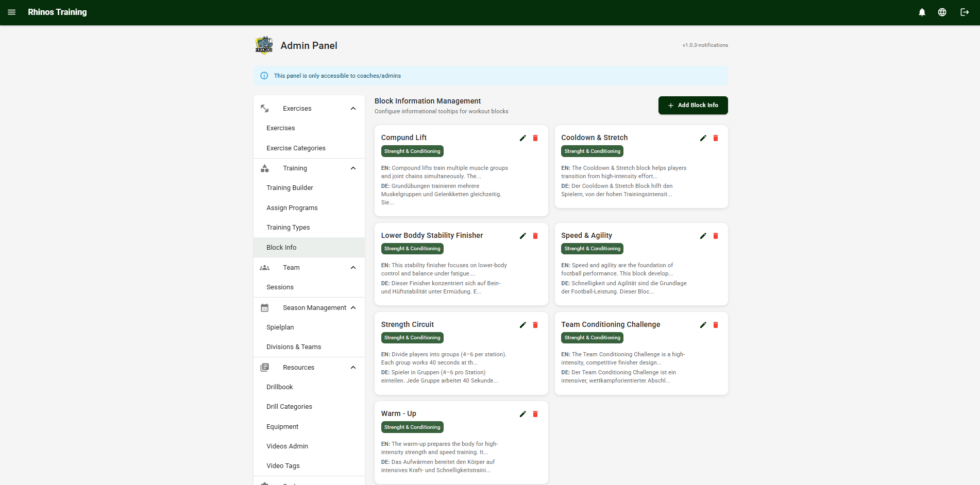Screen dimensions: 980x485
Task: Edit the Cooldown & Stretch block
Action: pos(703,138)
